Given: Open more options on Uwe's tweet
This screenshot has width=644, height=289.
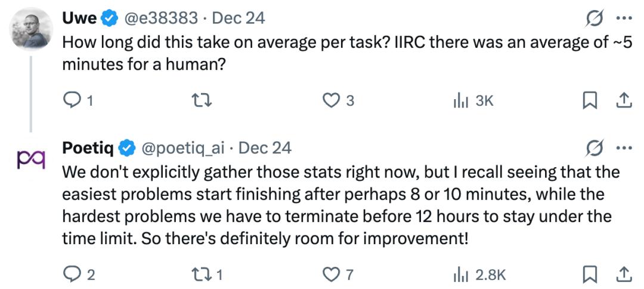Looking at the screenshot, I should click(623, 19).
